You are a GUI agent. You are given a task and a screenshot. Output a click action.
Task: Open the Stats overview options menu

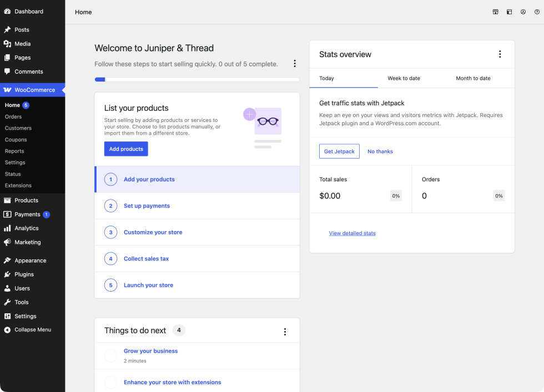coord(500,54)
